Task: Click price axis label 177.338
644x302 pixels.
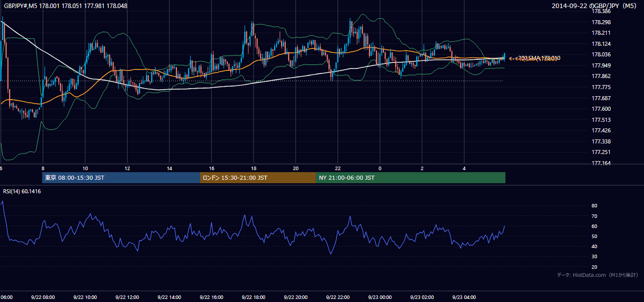Action: pos(601,141)
